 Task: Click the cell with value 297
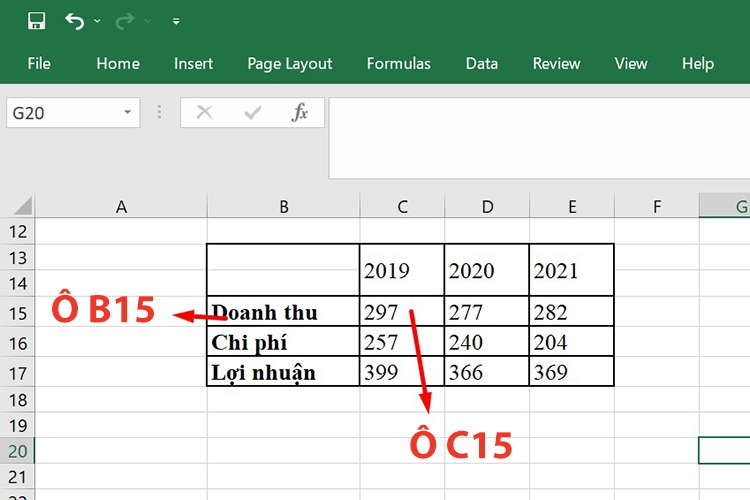(x=402, y=312)
